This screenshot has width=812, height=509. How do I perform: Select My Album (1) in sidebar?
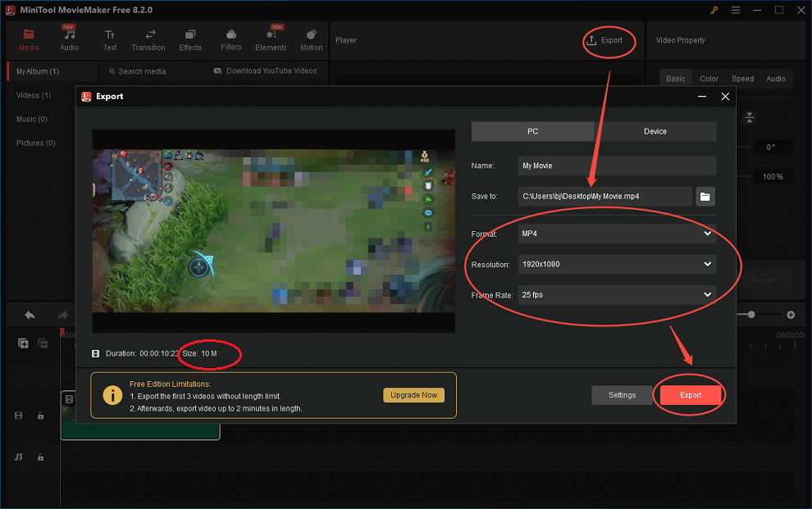tap(52, 71)
